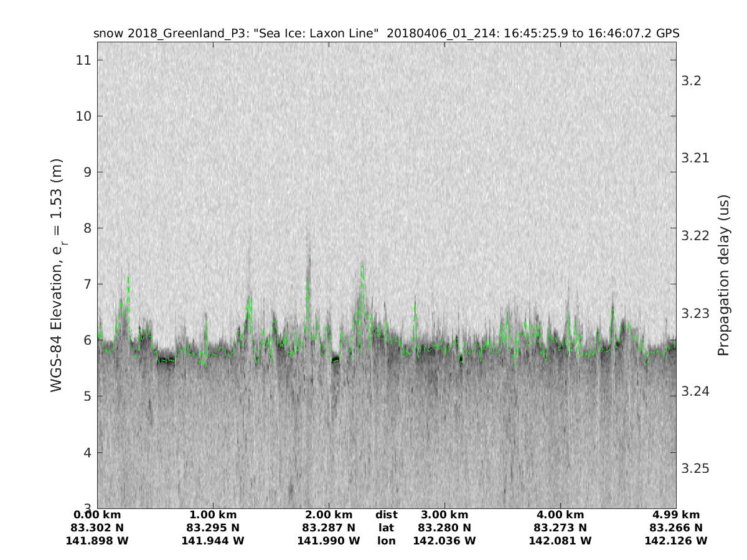The image size is (747, 560).
Task: Click the plot title text at top
Action: 386,34
